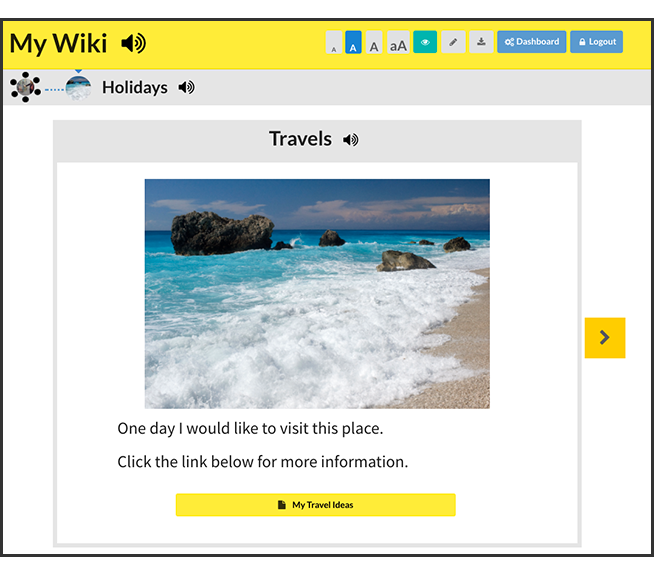Play audio for My Wiki title
This screenshot has width=654, height=574.
tap(133, 43)
